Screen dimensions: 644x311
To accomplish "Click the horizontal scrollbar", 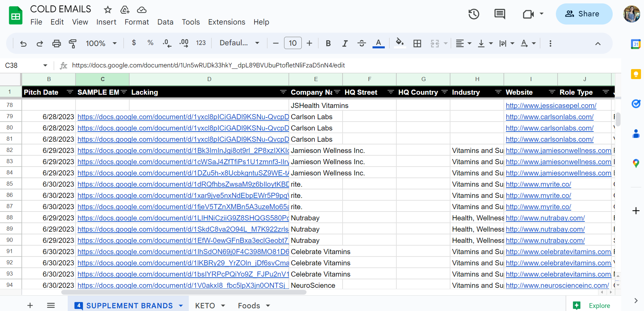I will (x=184, y=292).
